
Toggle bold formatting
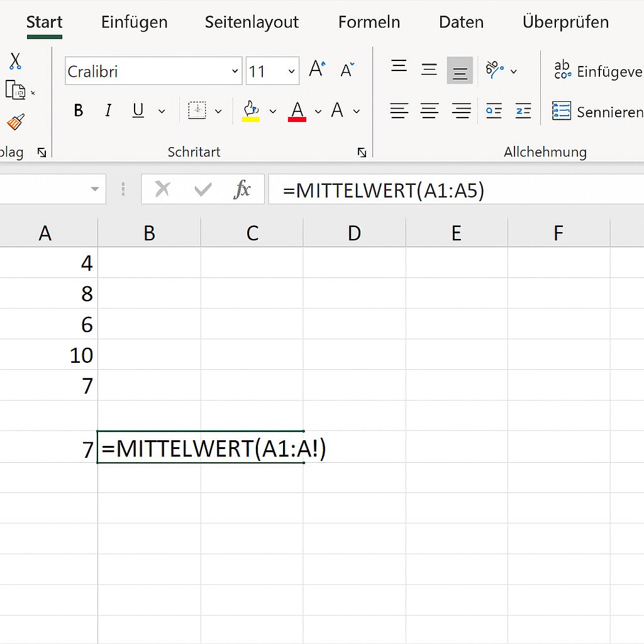[78, 110]
